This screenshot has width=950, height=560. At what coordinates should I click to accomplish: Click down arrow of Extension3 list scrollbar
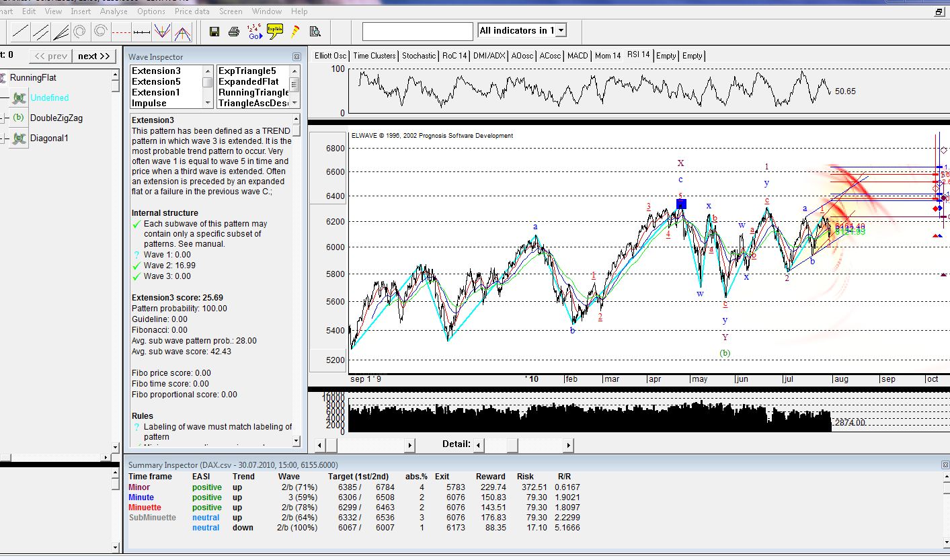[x=208, y=103]
